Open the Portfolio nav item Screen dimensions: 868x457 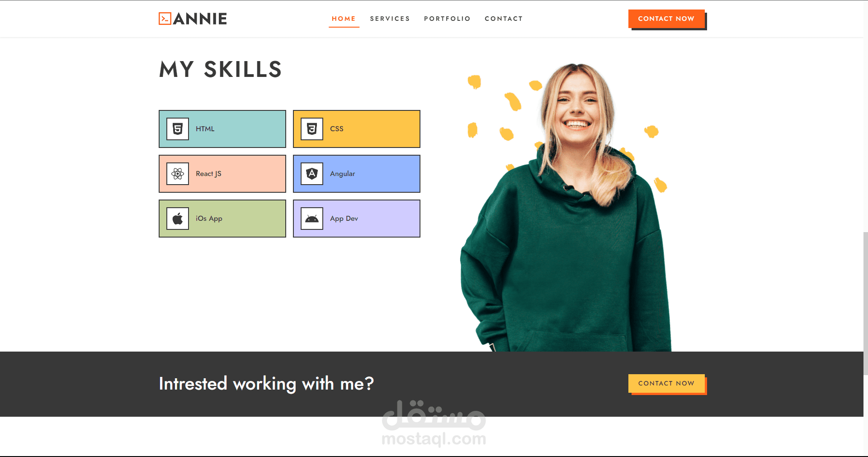[x=447, y=19]
